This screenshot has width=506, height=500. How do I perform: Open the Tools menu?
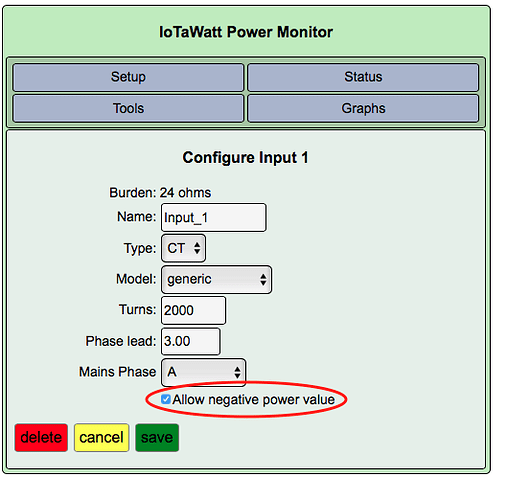tap(128, 109)
